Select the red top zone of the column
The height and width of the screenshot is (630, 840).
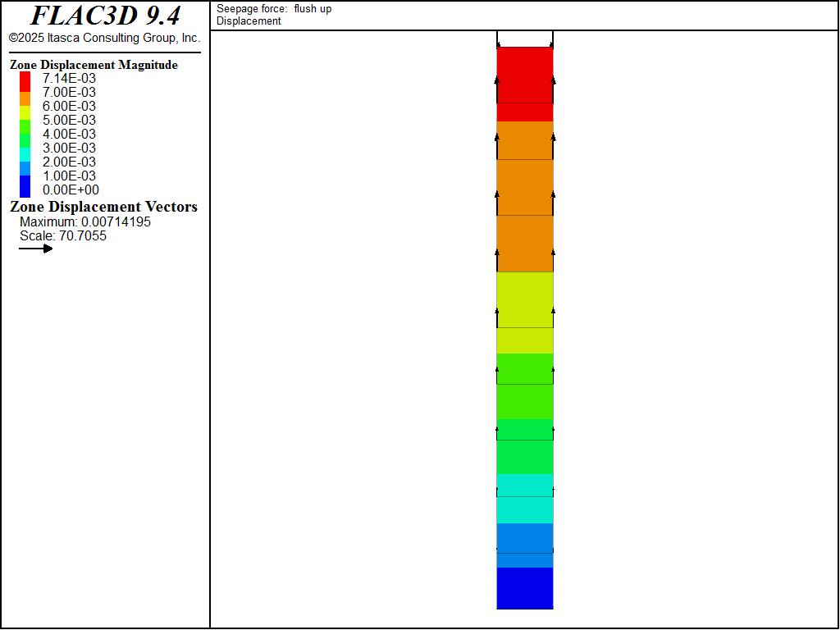click(x=525, y=82)
